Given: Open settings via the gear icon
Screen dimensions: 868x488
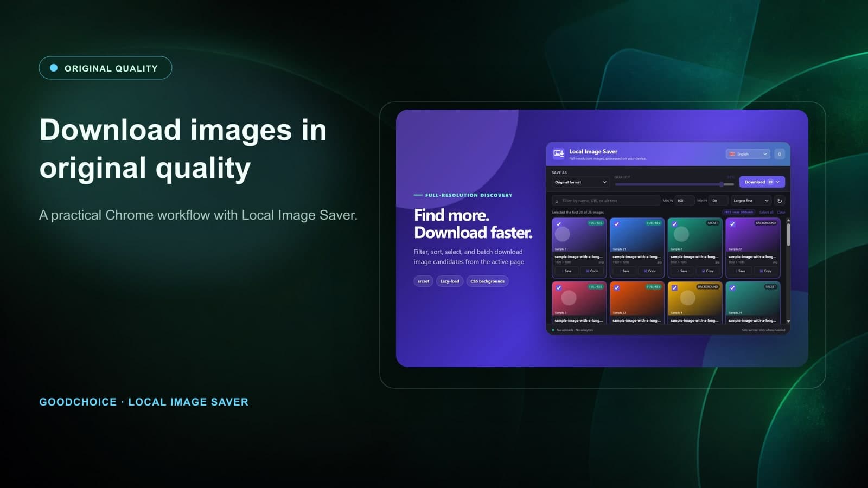Looking at the screenshot, I should click(x=780, y=154).
